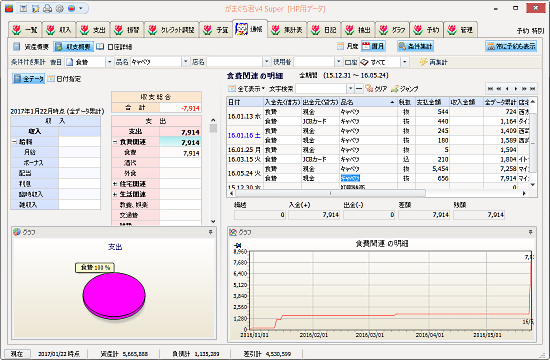Click the first window-list icon in title toolbar
The height and width of the screenshot is (360, 550).
click(x=23, y=8)
